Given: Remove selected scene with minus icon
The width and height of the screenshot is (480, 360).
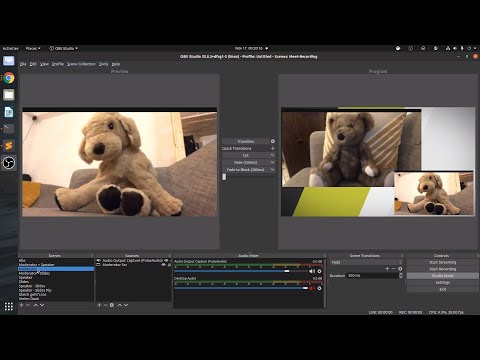Looking at the screenshot, I should (x=28, y=305).
